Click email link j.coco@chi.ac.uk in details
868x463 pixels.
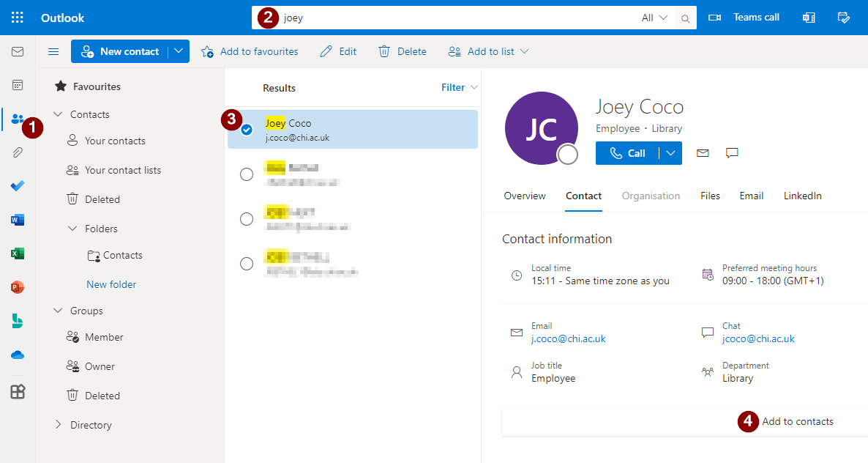tap(569, 338)
